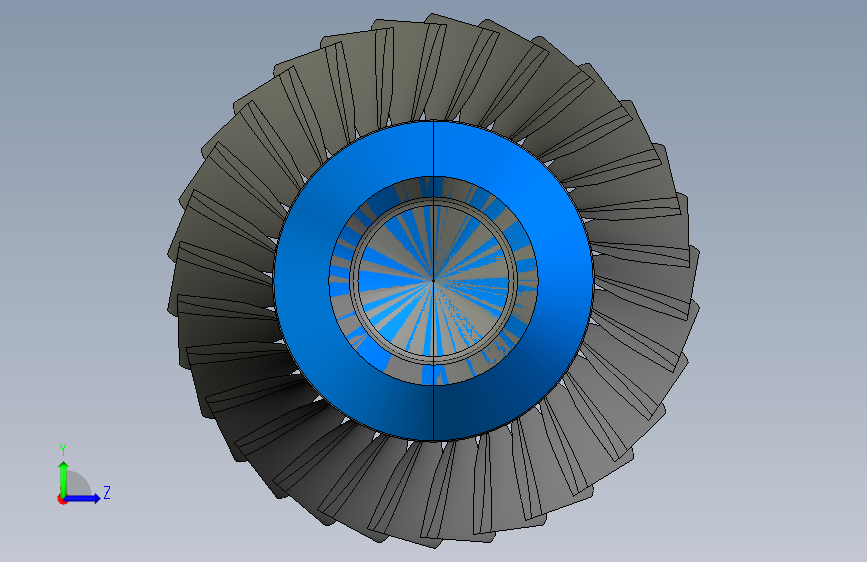867x562 pixels.
Task: Click the "Y" axis label
Action: pyautogui.click(x=63, y=450)
